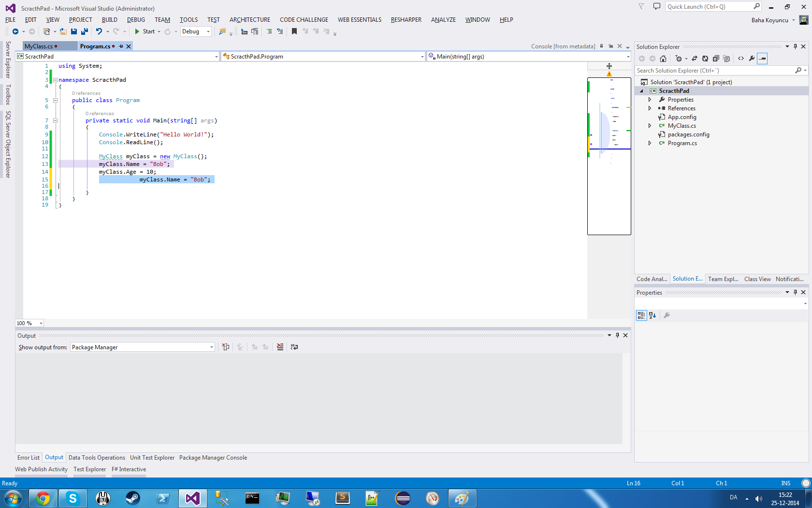The image size is (812, 508).
Task: Toggle auto-hide pin on Solution Explorer panel
Action: [795, 46]
